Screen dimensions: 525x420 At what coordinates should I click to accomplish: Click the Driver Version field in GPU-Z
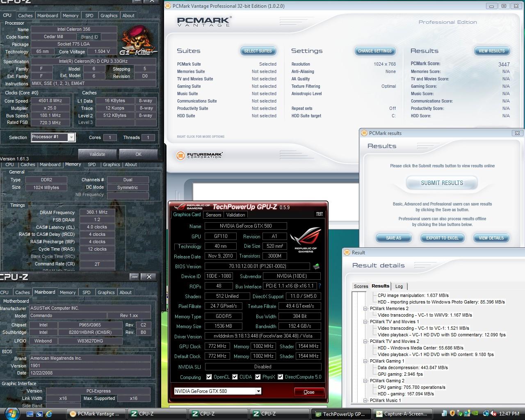pyautogui.click(x=263, y=336)
